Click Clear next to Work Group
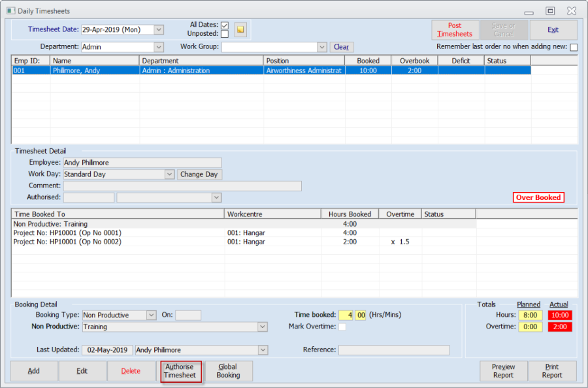Screen dimensions: 588x388 341,47
